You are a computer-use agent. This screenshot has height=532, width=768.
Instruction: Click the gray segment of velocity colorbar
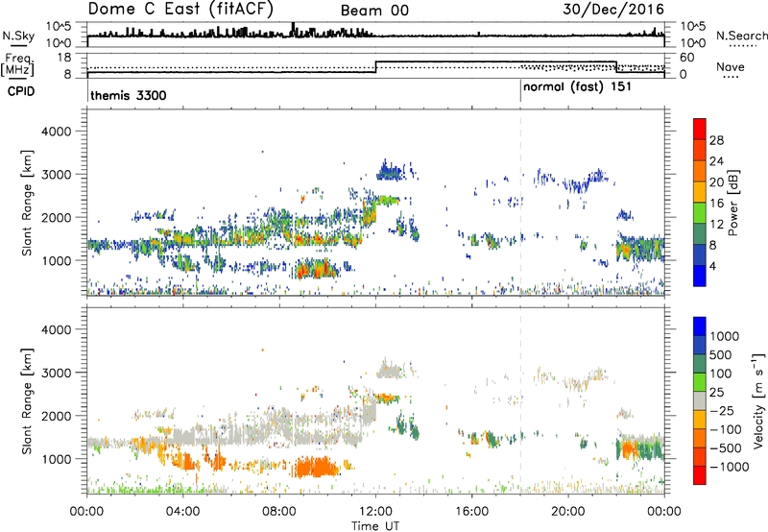click(700, 401)
